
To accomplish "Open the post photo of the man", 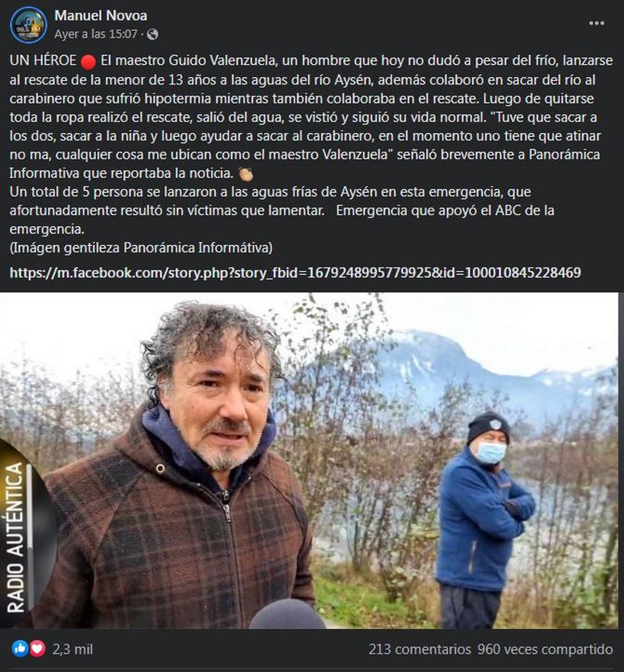I will (309, 461).
